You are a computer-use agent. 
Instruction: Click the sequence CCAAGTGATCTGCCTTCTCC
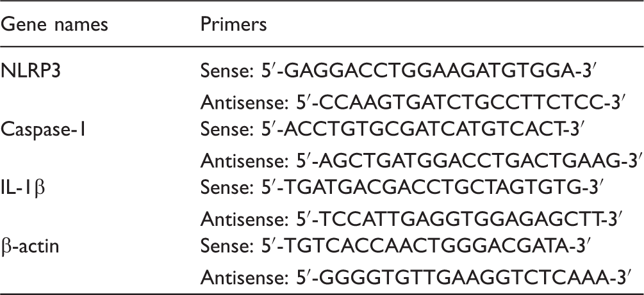pyautogui.click(x=461, y=103)
